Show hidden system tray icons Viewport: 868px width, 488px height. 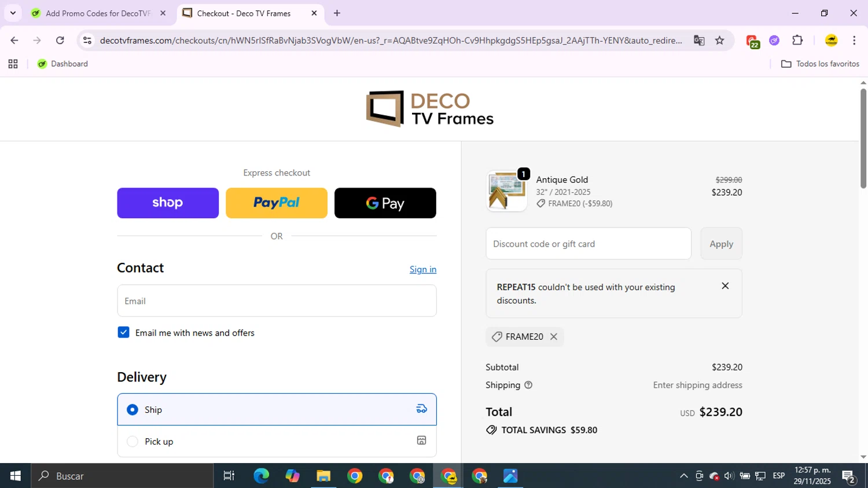[x=683, y=476]
